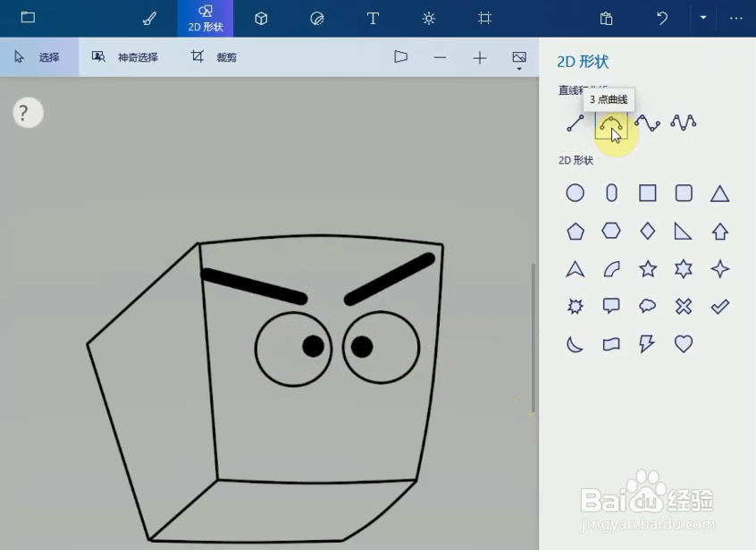Switch to the 2D 形状 tab
Viewport: 756px width, 550px height.
click(206, 18)
